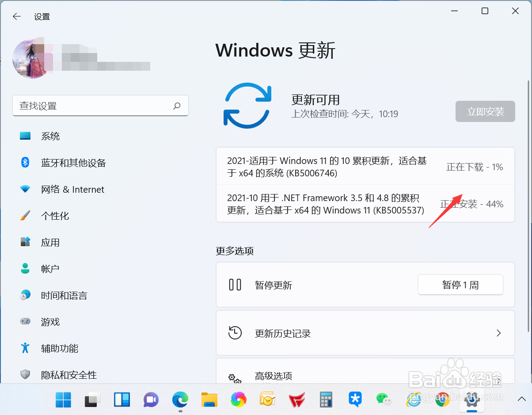
Task: Launch Microsoft Edge from taskbar
Action: tap(180, 400)
